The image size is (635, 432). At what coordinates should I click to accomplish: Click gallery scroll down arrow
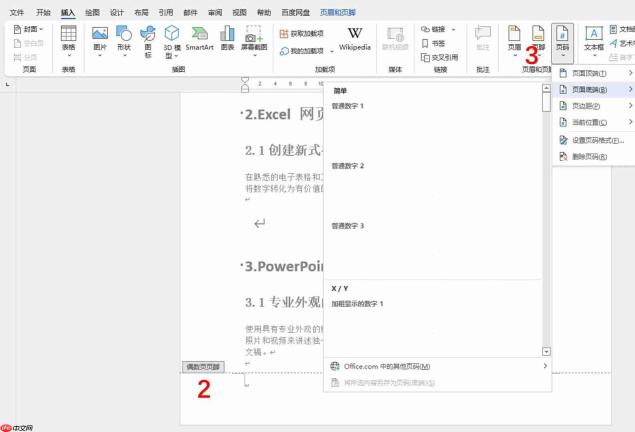coord(546,351)
